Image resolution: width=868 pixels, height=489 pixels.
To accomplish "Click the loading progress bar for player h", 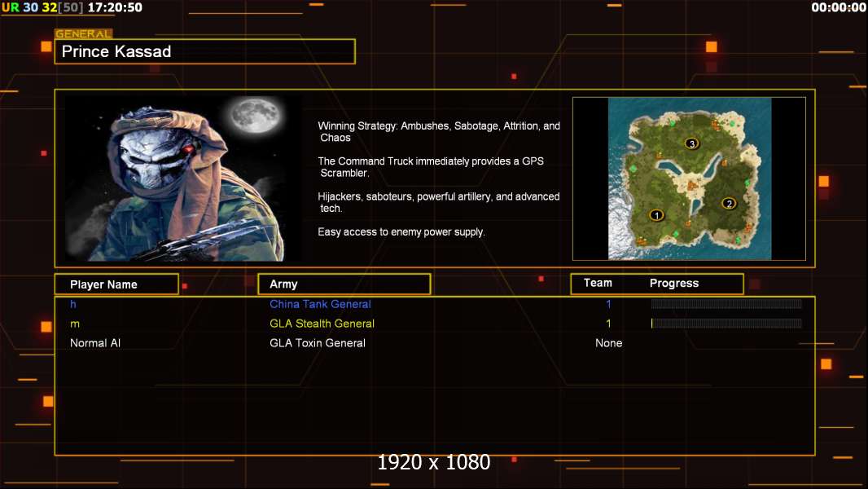I will pyautogui.click(x=726, y=303).
